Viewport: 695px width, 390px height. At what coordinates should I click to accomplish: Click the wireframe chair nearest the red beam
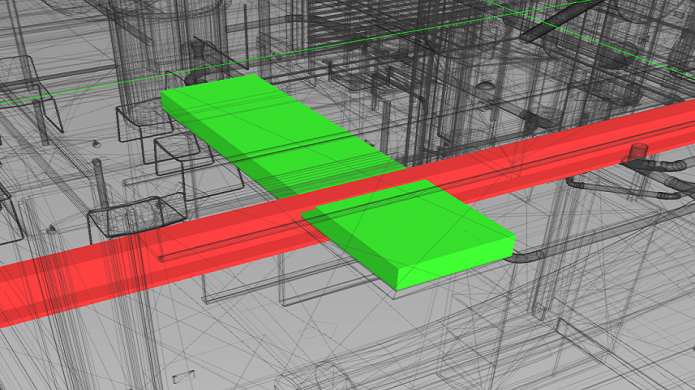[137, 217]
